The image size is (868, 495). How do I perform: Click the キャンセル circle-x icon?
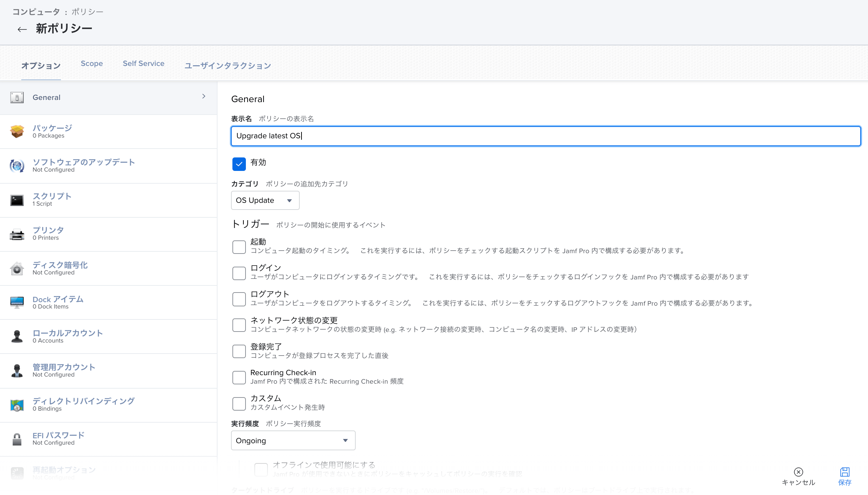click(x=799, y=472)
